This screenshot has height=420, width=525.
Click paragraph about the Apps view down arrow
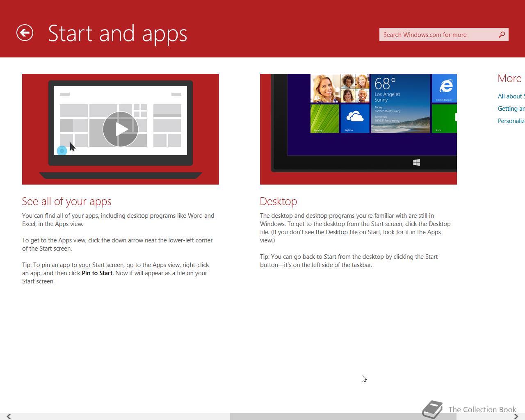coord(117,244)
